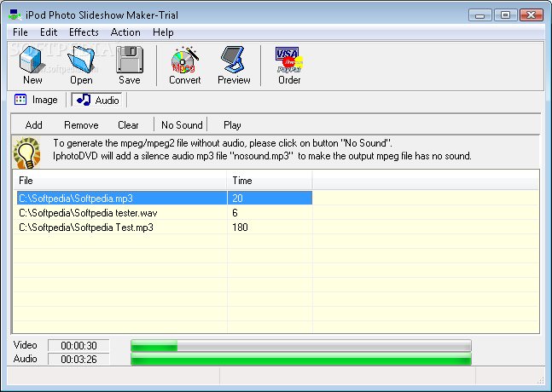Click the Video length progress bar

pyautogui.click(x=301, y=346)
